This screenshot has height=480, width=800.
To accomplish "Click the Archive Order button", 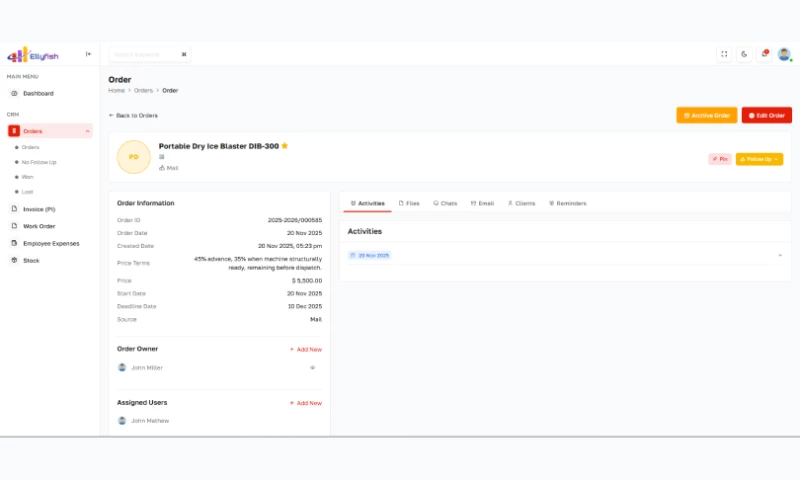I will pos(706,115).
